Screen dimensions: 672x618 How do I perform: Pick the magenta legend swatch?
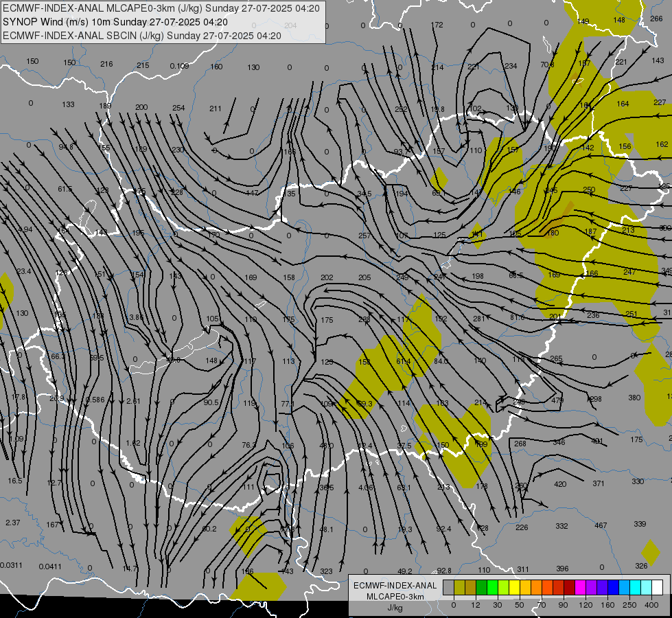click(581, 587)
